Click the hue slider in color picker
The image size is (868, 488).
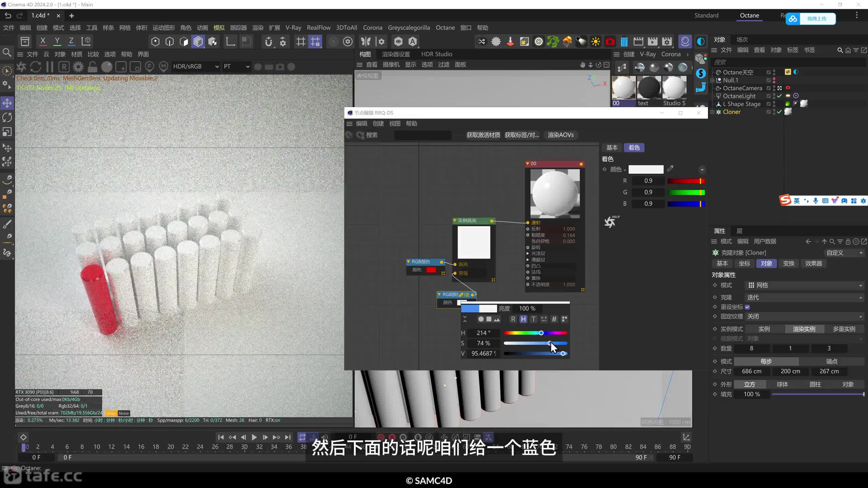(x=535, y=333)
